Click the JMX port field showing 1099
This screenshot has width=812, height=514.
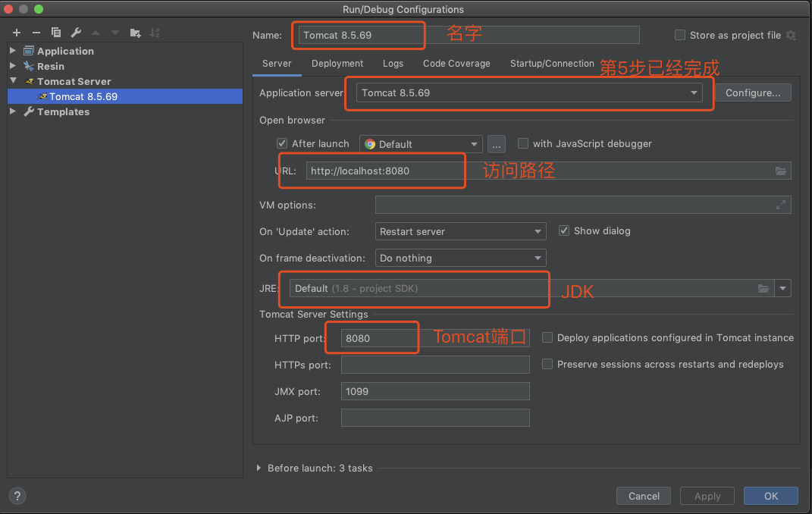[435, 391]
